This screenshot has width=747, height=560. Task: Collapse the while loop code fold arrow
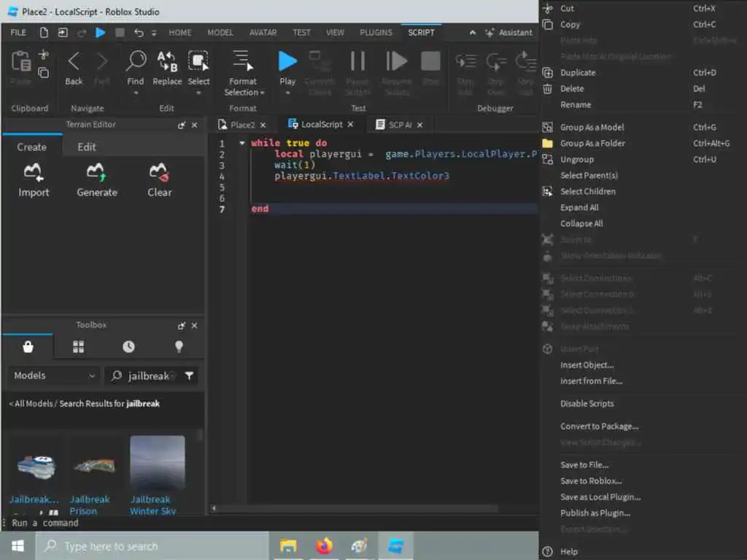point(242,143)
